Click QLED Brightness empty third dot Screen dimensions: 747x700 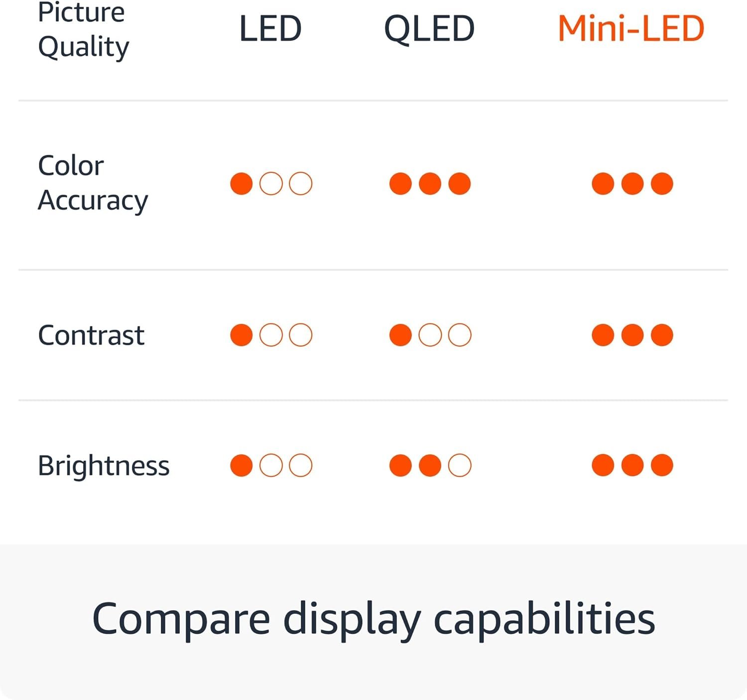click(460, 465)
